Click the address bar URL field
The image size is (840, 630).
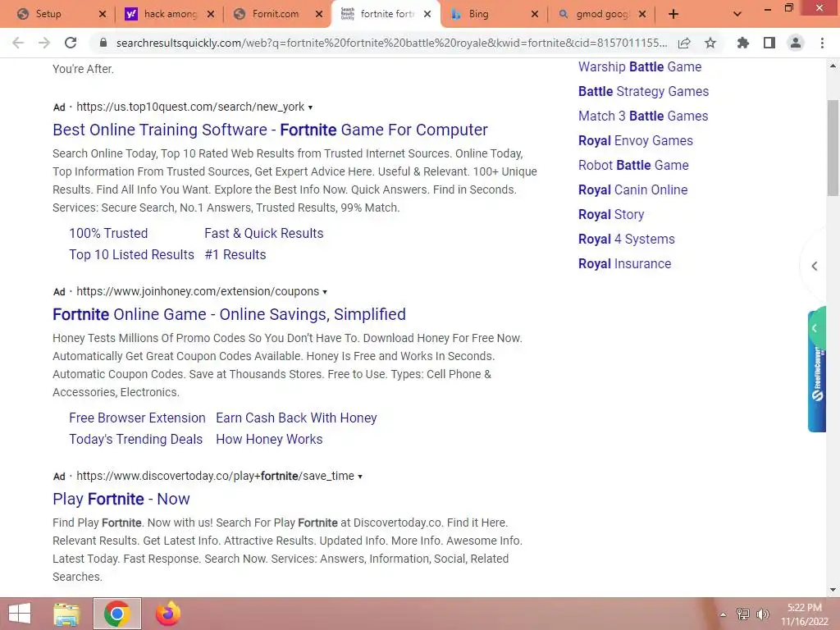391,43
